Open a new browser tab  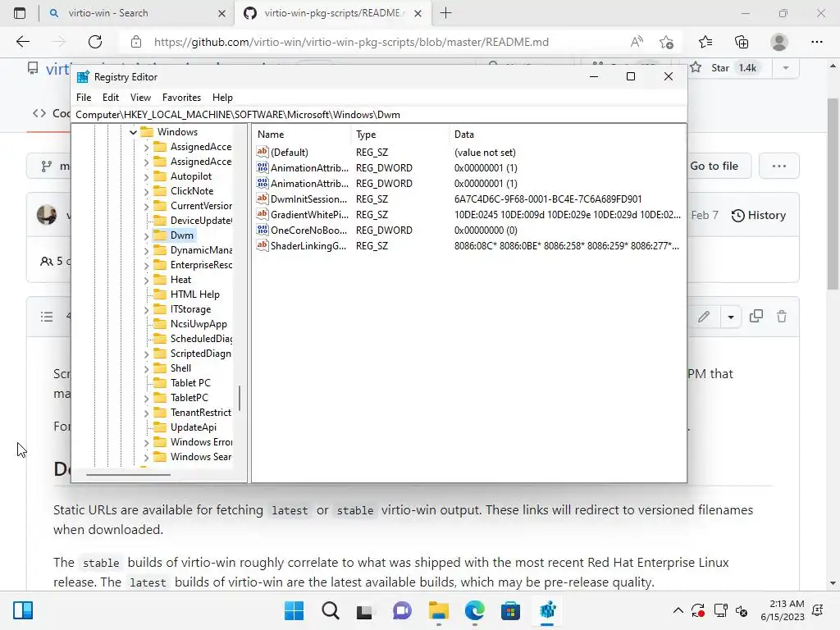pos(445,13)
